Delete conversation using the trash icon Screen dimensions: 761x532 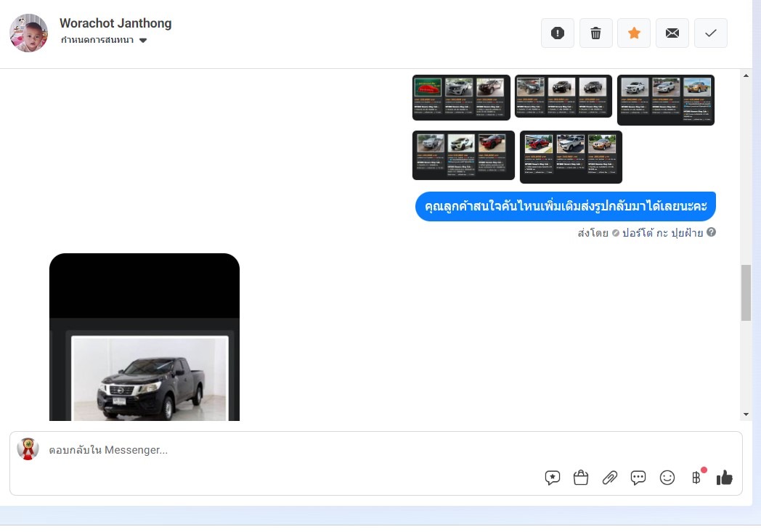coord(595,33)
